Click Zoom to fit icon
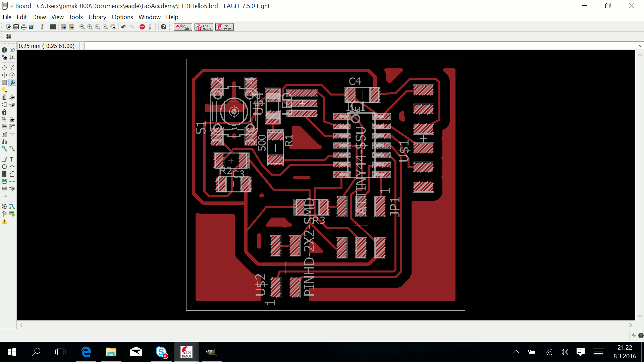This screenshot has width=644, height=362. click(x=82, y=27)
